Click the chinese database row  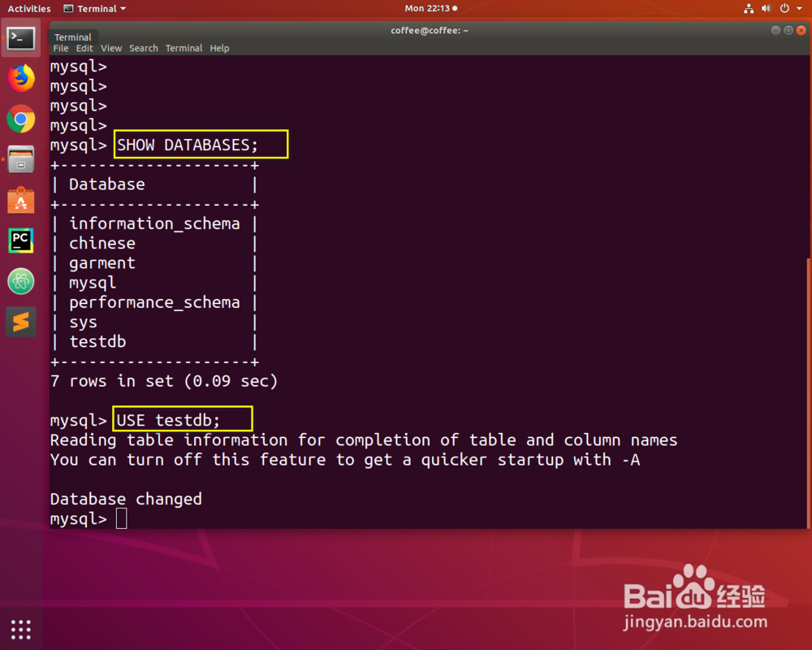[x=102, y=243]
